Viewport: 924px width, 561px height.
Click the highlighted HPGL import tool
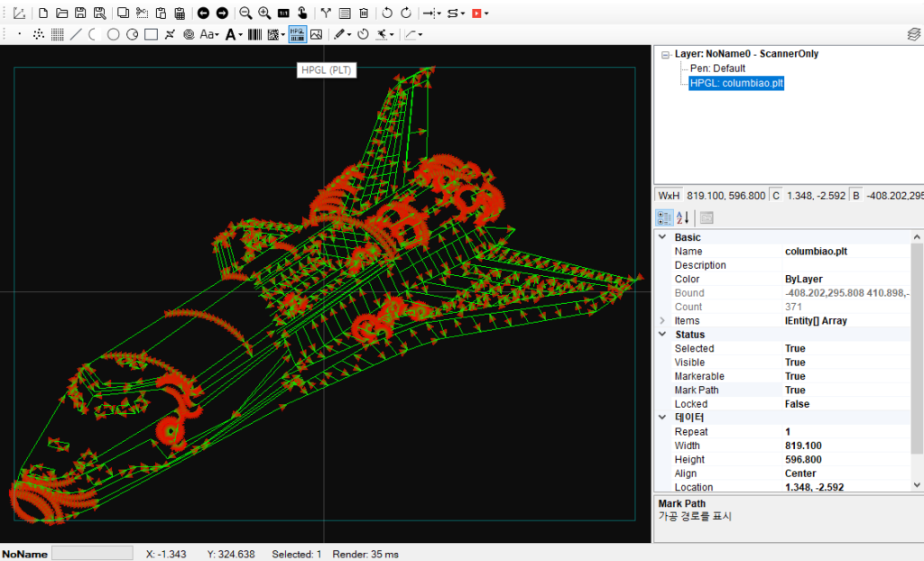[298, 34]
